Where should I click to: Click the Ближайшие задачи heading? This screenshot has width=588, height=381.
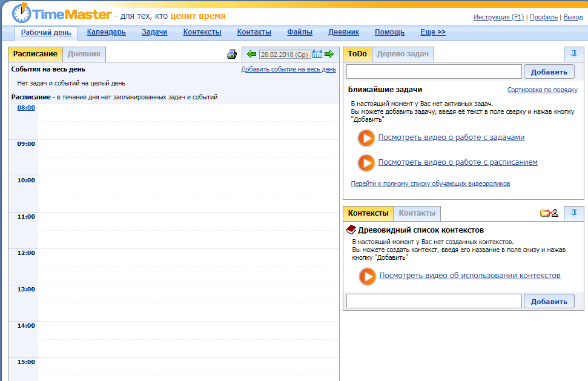click(x=385, y=90)
